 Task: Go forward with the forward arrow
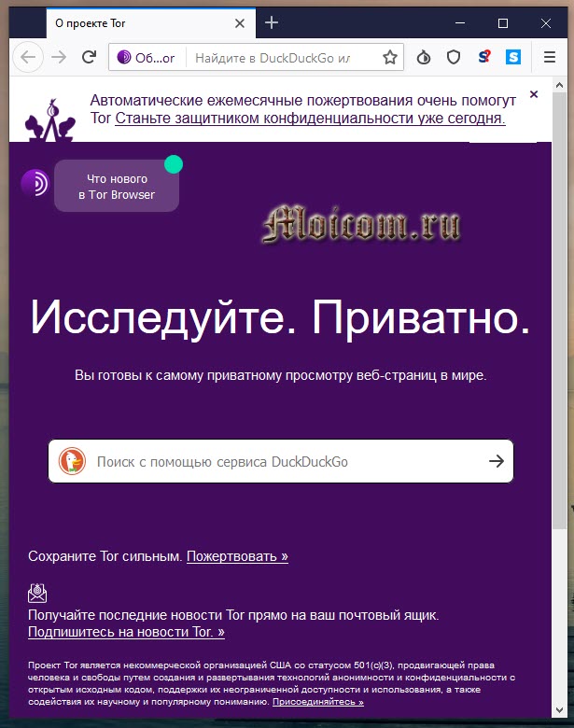[59, 57]
